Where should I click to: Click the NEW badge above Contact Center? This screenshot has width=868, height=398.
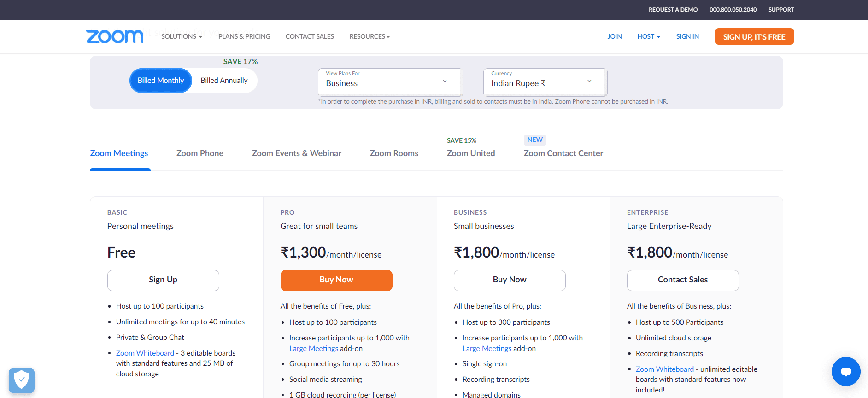[535, 140]
